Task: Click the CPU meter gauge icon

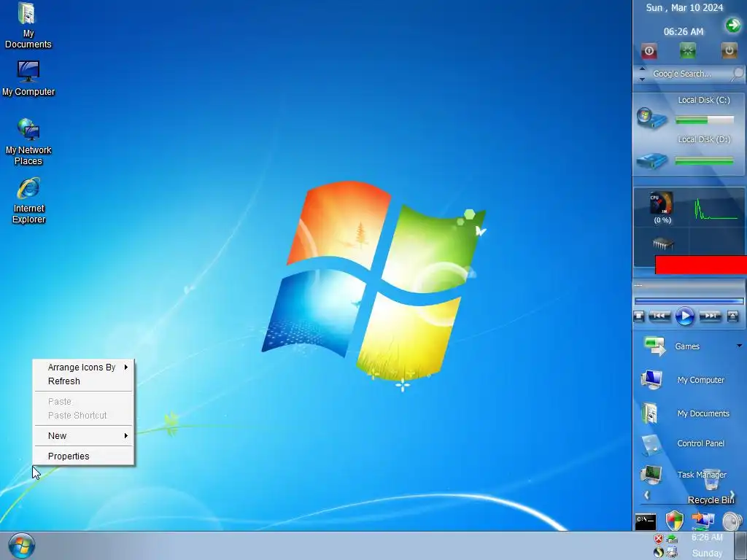Action: tap(661, 203)
